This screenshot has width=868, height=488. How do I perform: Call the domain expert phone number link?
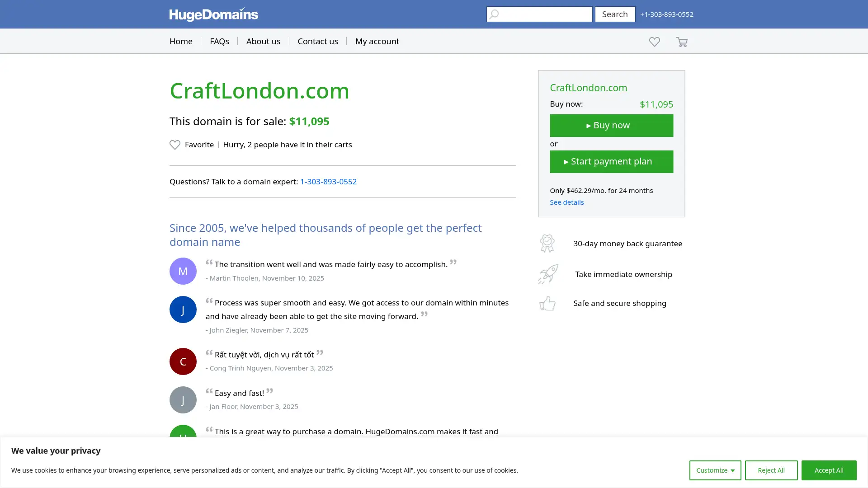[x=328, y=182]
